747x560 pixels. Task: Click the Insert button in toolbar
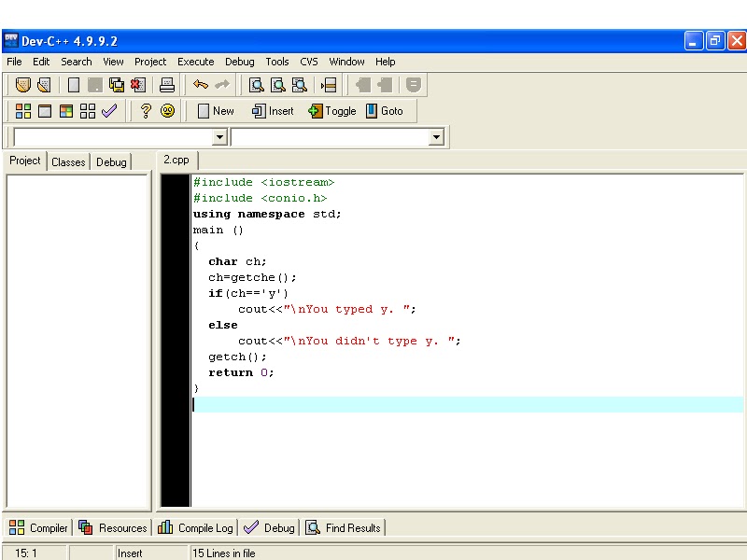(272, 111)
